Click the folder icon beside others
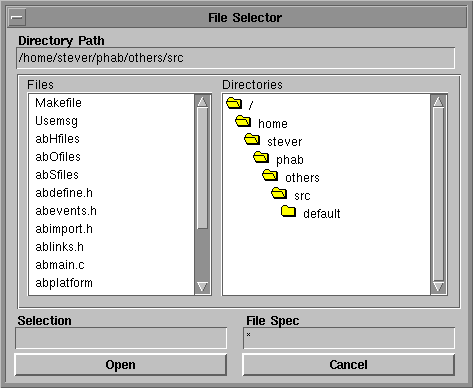 tap(270, 175)
